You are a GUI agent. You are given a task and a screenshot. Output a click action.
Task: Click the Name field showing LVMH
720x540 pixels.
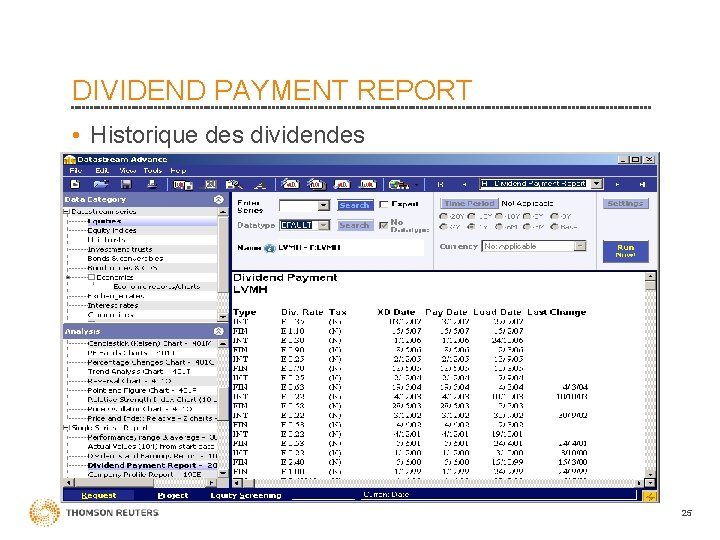(350, 248)
